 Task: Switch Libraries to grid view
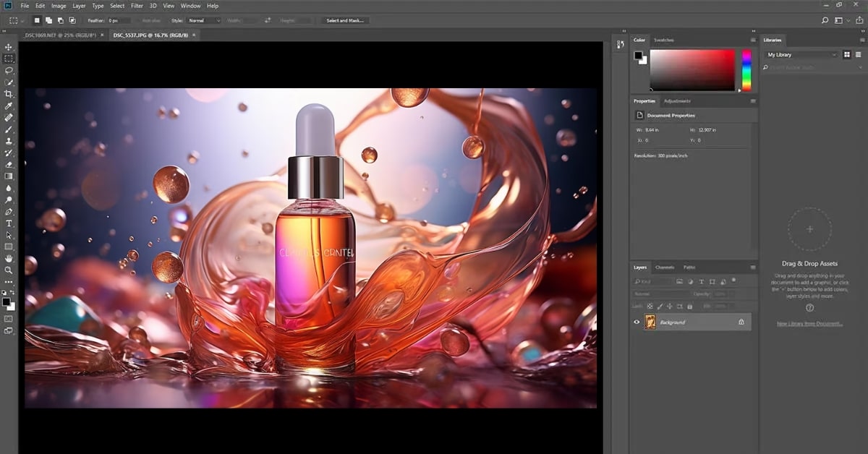click(847, 54)
